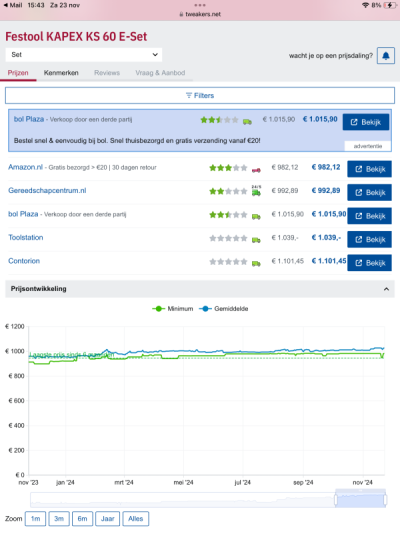
Task: Click the € 982,12 bold Amazon price
Action: tap(326, 167)
